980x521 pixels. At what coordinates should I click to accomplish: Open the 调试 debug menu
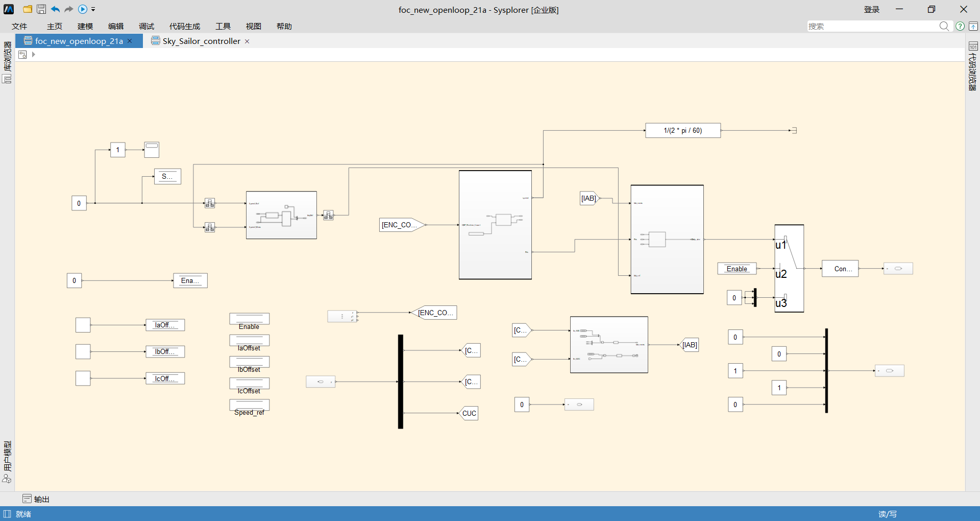coord(146,26)
